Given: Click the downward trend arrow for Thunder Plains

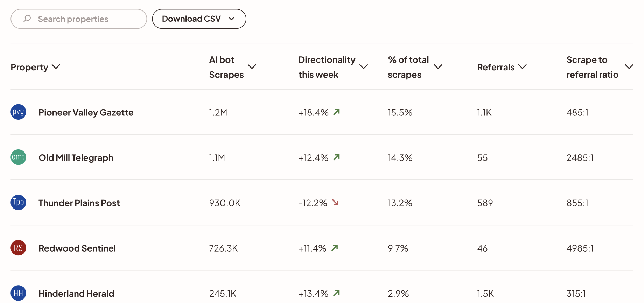Looking at the screenshot, I should [336, 203].
